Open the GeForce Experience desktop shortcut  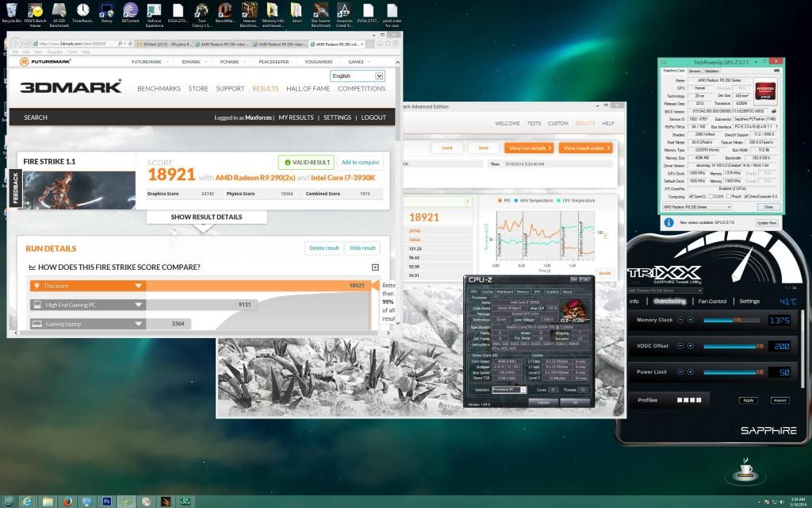click(154, 12)
